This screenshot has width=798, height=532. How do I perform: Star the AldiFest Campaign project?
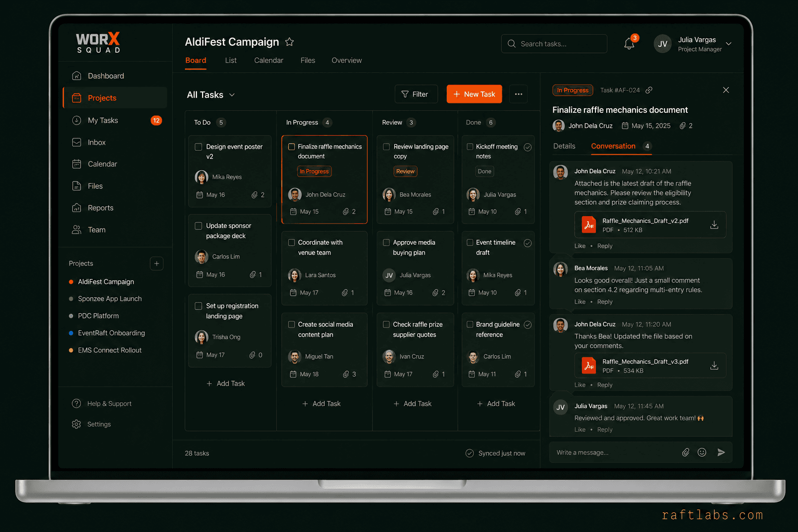click(289, 42)
